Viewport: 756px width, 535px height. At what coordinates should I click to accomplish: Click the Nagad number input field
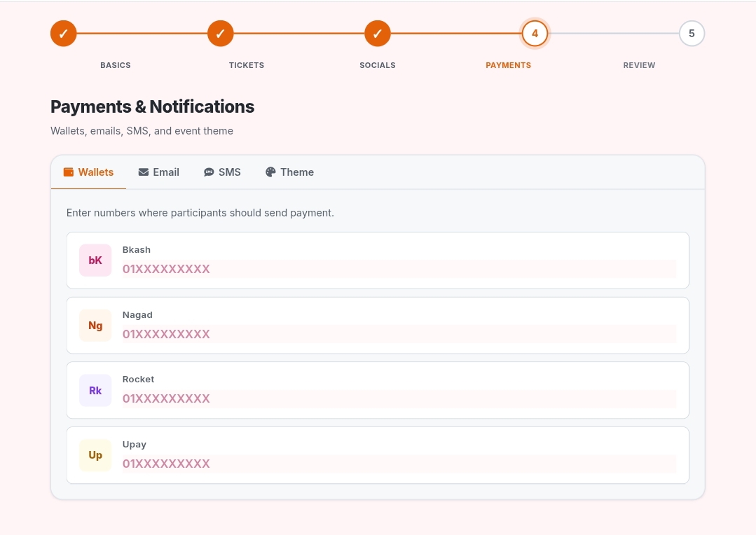(399, 334)
